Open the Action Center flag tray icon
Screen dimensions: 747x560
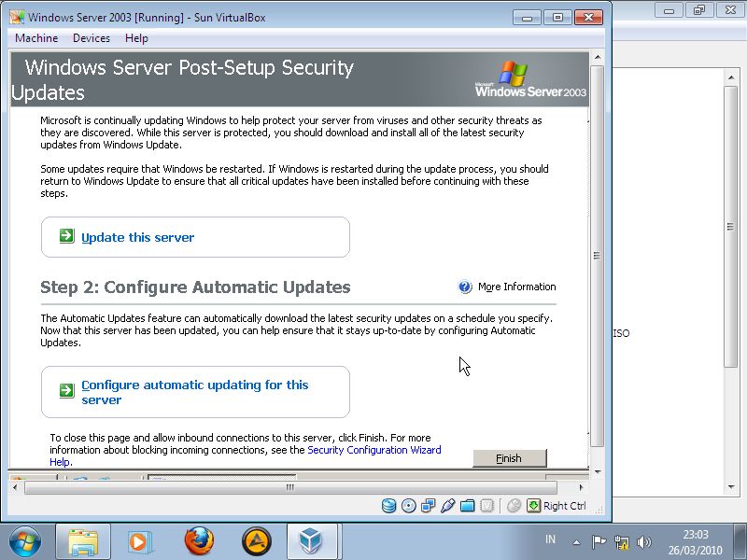599,542
